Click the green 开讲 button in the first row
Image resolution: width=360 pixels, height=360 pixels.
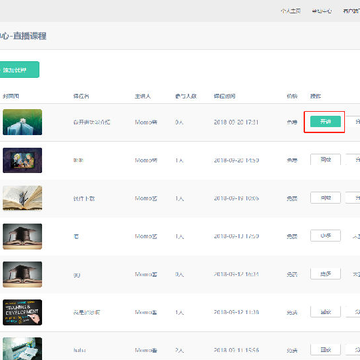click(x=325, y=122)
